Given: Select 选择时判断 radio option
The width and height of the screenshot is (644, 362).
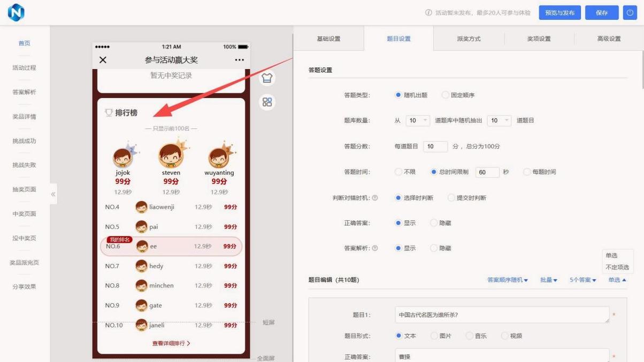Looking at the screenshot, I should [398, 198].
